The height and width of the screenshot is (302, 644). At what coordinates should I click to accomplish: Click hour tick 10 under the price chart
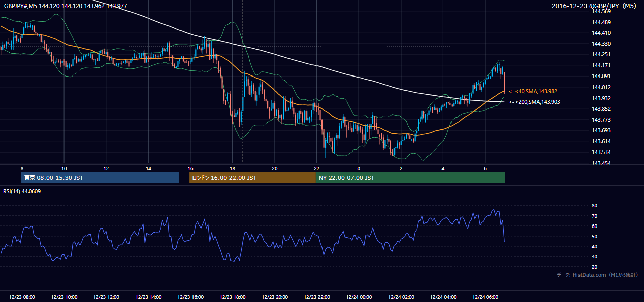point(64,168)
